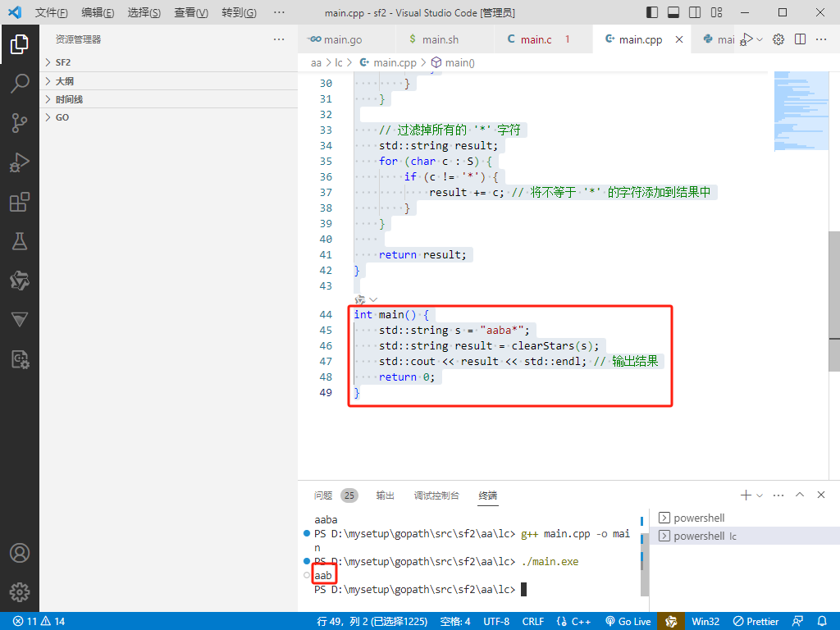Open the title bar overflow menu dots

279,12
